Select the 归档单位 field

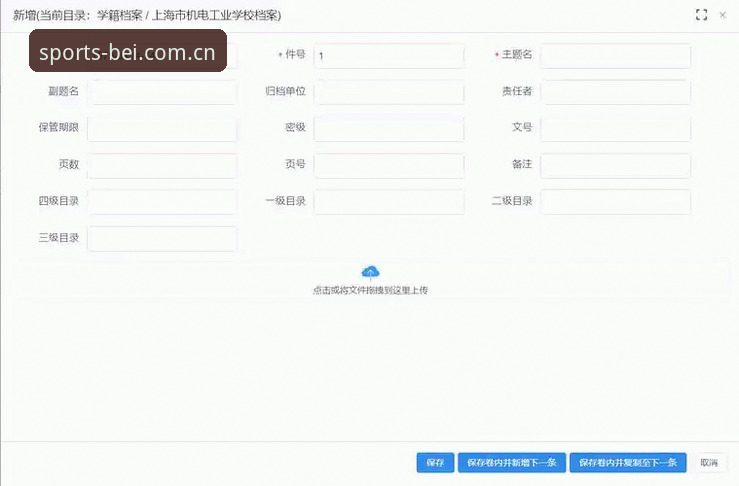(x=389, y=92)
